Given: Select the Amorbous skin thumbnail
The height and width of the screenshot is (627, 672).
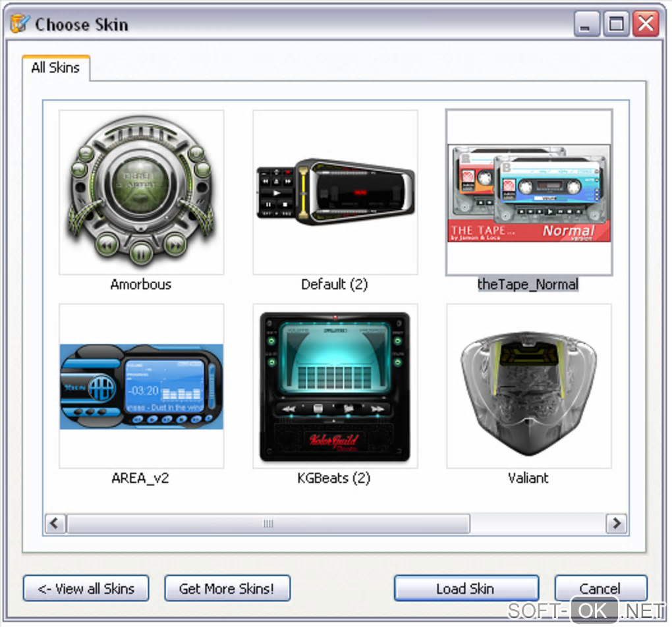Looking at the screenshot, I should 142,192.
